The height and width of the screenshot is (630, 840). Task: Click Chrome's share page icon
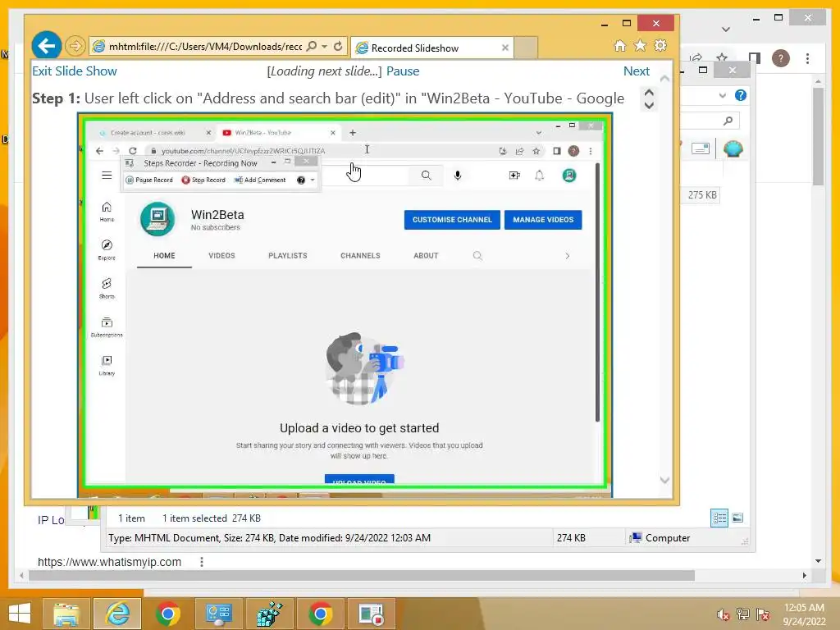coord(696,58)
